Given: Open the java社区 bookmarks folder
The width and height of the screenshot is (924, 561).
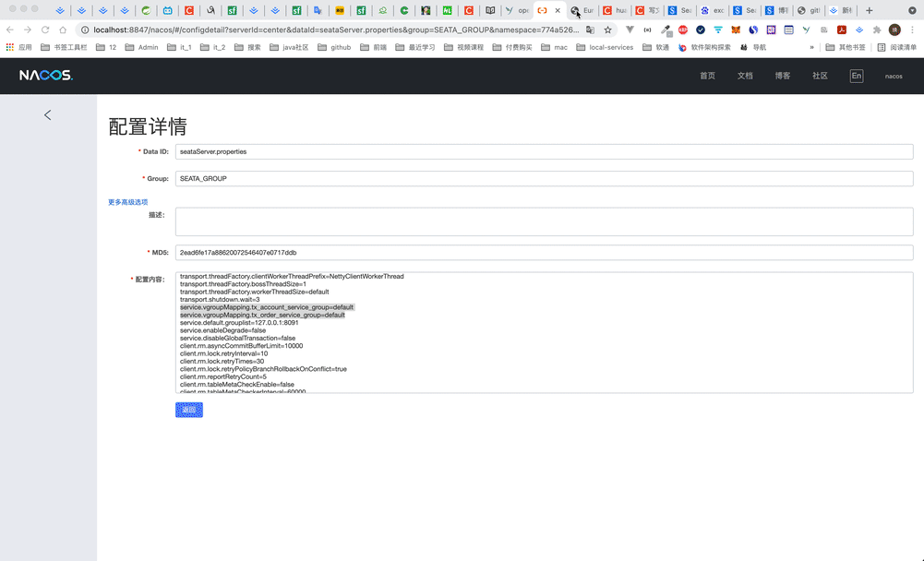Looking at the screenshot, I should click(289, 47).
